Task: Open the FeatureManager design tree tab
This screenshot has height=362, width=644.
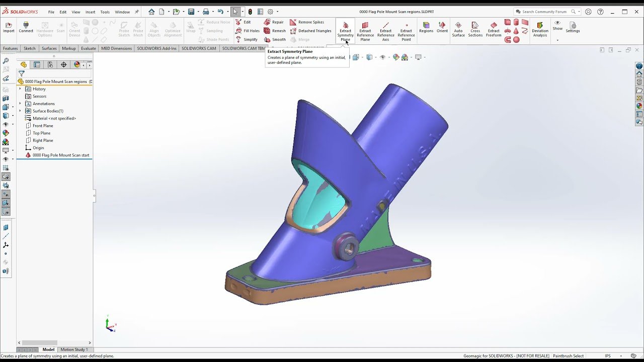Action: point(24,64)
